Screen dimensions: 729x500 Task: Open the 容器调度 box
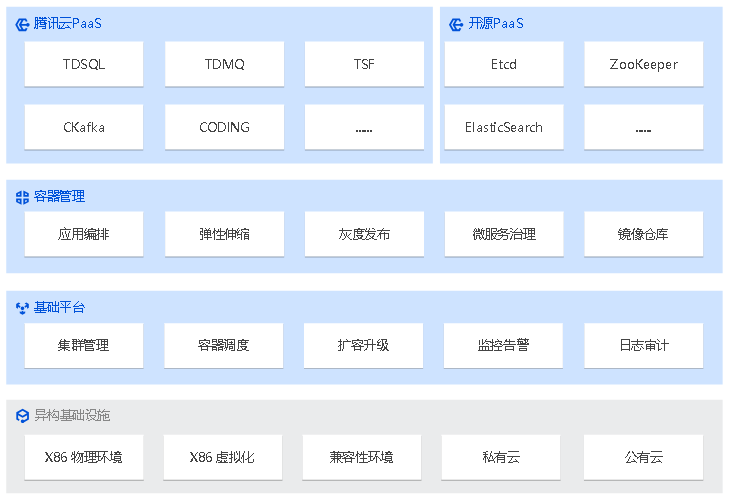224,346
